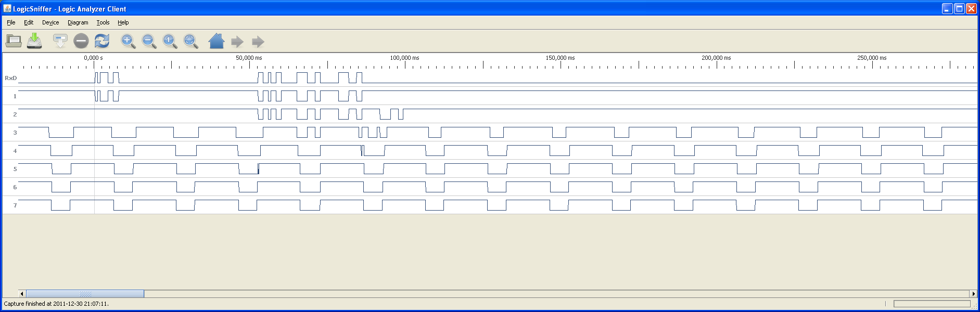This screenshot has width=980, height=312.
Task: Go to trigger with the blue home icon
Action: 217,41
